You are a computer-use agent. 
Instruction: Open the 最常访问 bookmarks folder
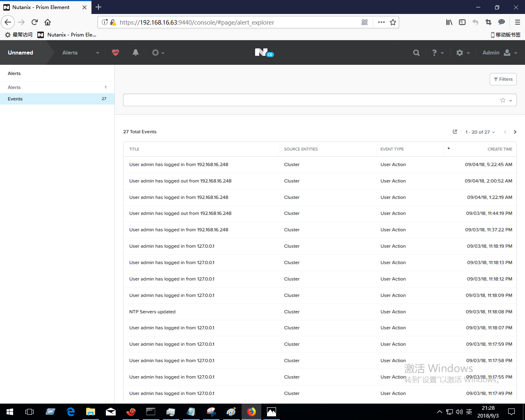(x=18, y=35)
